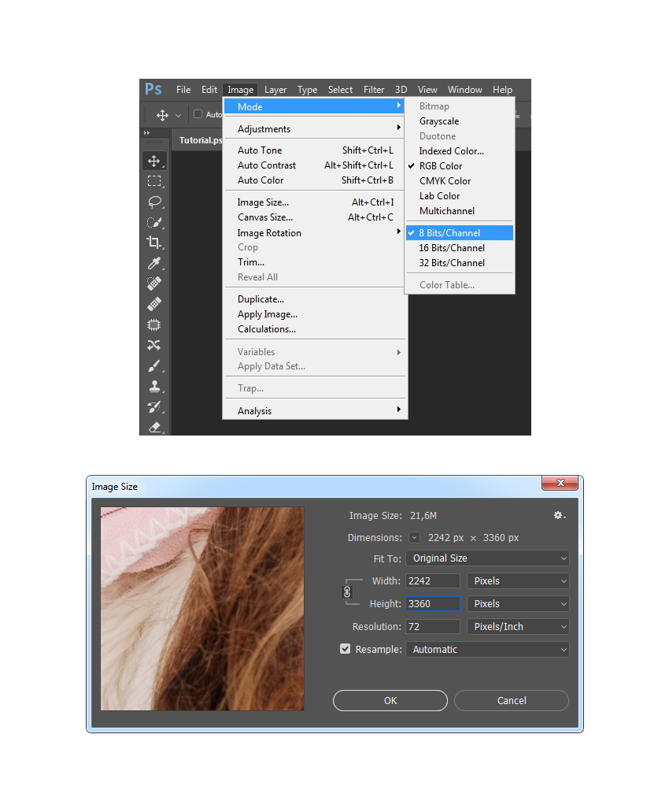The image size is (669, 812).
Task: Select CMYK Color mode
Action: pos(460,180)
